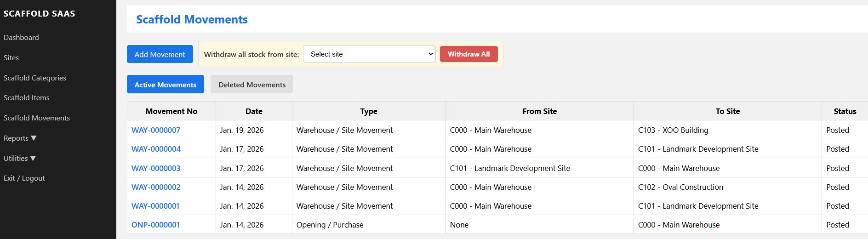This screenshot has height=239, width=868.
Task: Click Exit / Logout in sidebar
Action: pos(24,178)
